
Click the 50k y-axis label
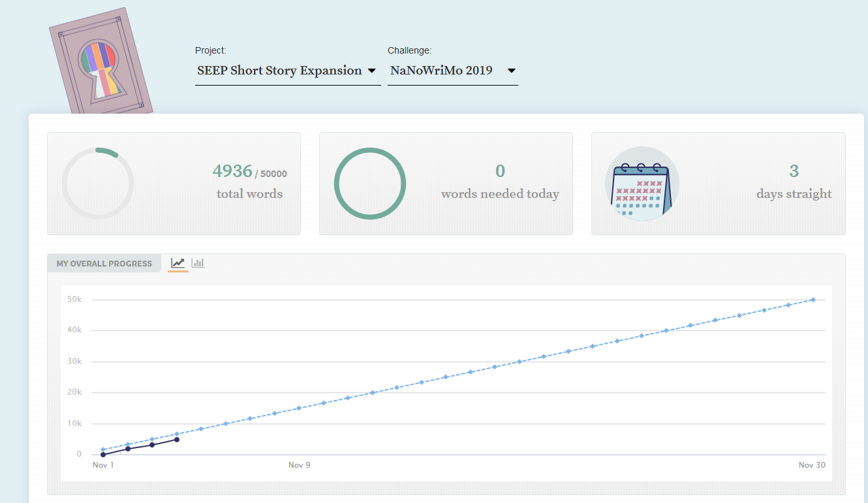pyautogui.click(x=74, y=299)
